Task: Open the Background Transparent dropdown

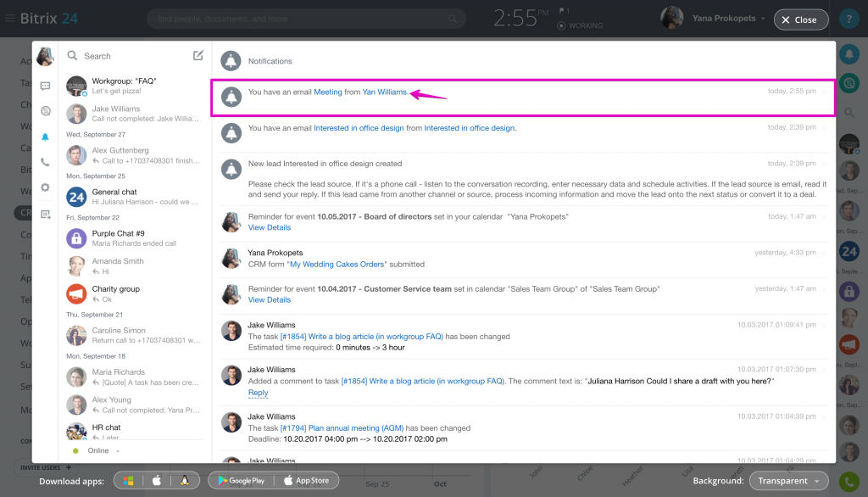Action: click(x=789, y=480)
